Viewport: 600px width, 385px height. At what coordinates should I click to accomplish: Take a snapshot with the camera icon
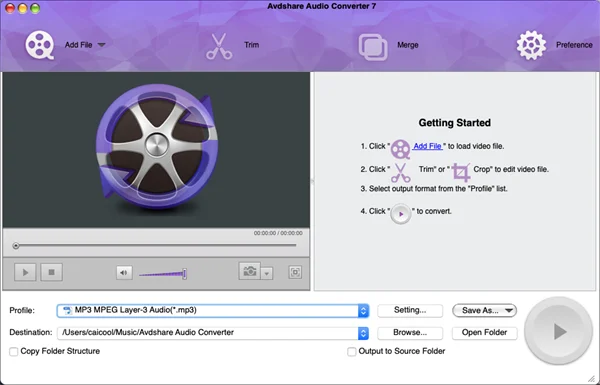249,271
